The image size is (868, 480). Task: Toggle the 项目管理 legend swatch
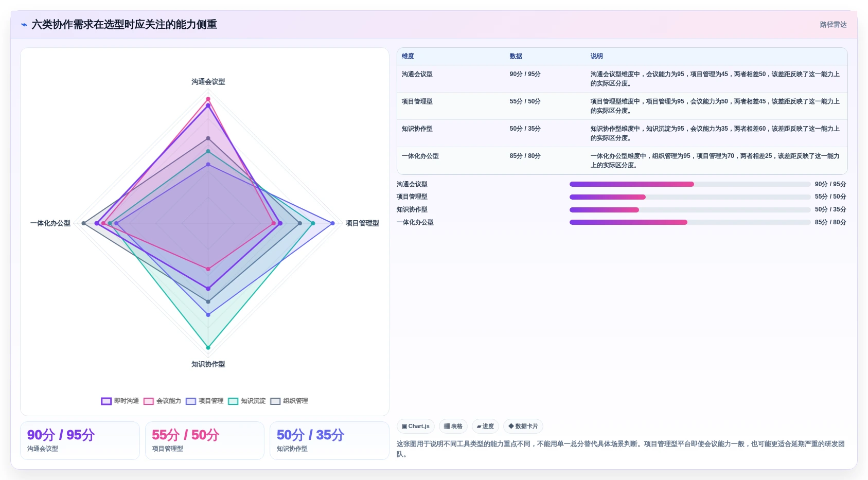click(x=191, y=401)
